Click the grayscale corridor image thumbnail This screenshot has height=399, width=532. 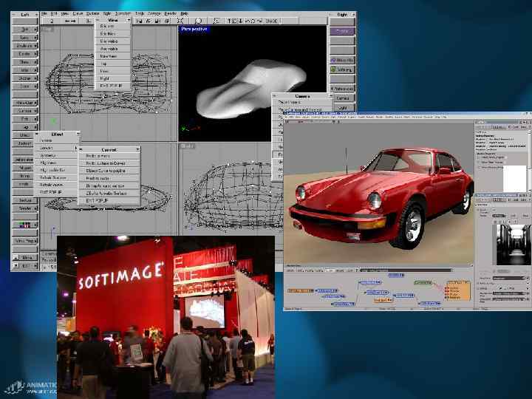[514, 245]
